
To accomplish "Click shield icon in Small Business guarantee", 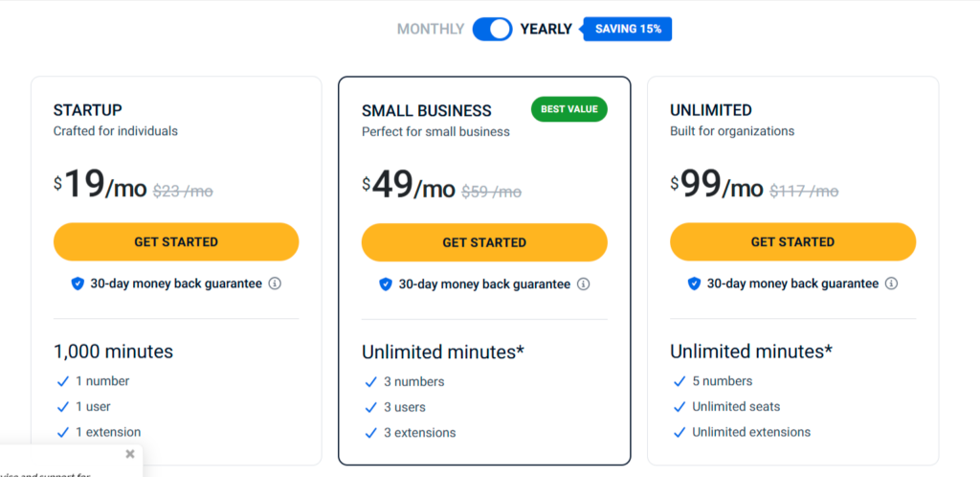I will click(x=386, y=284).
